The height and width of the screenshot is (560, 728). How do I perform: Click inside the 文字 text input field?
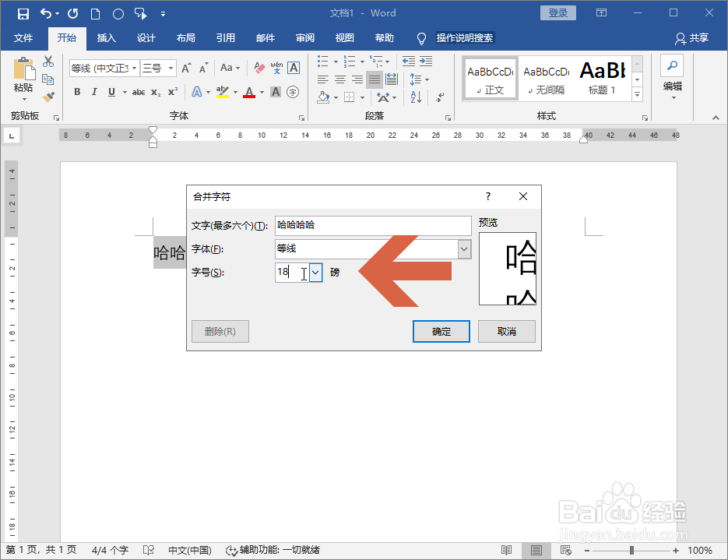click(x=372, y=225)
